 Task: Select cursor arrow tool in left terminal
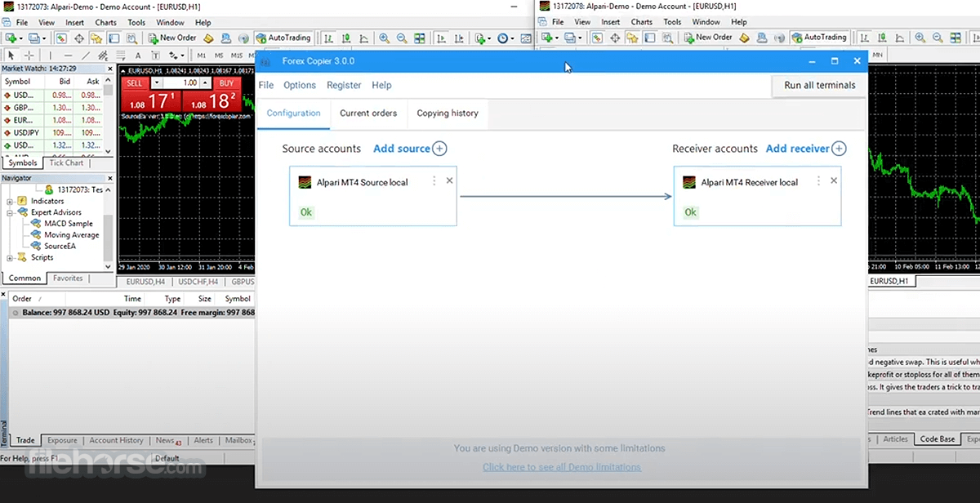coord(11,55)
